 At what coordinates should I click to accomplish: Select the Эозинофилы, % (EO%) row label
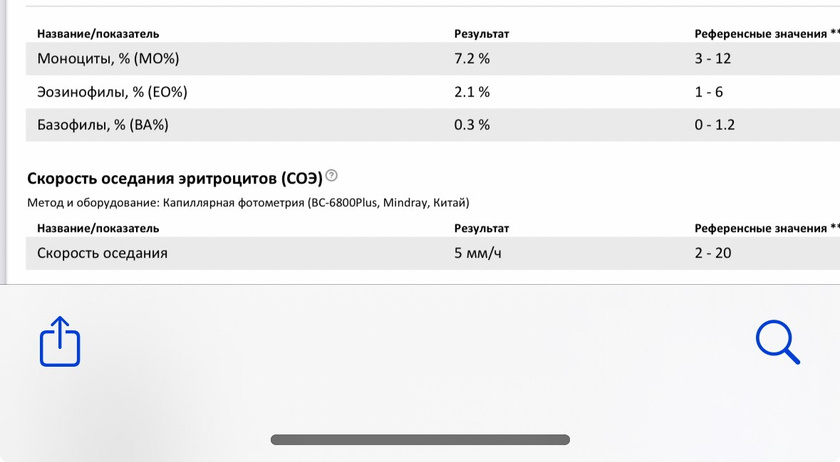tap(112, 92)
